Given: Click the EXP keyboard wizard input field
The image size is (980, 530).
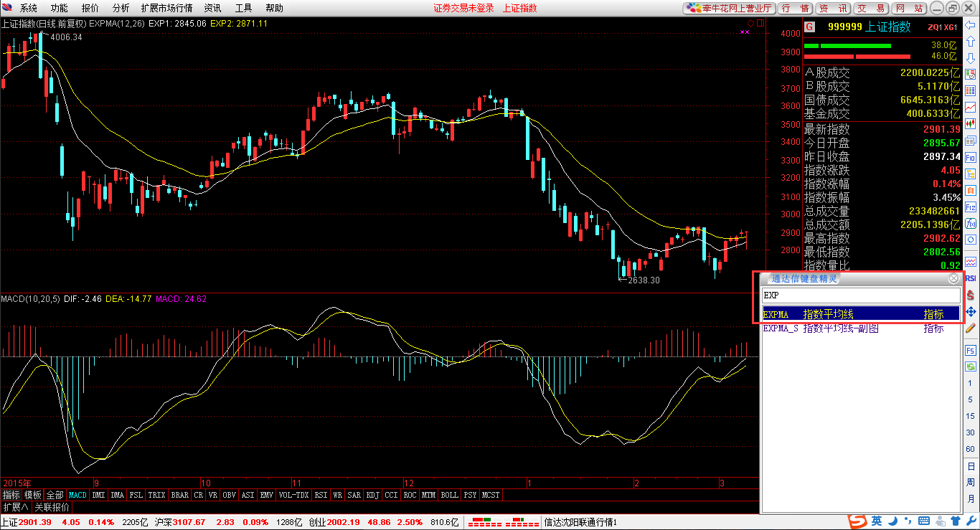Looking at the screenshot, I should (x=861, y=295).
